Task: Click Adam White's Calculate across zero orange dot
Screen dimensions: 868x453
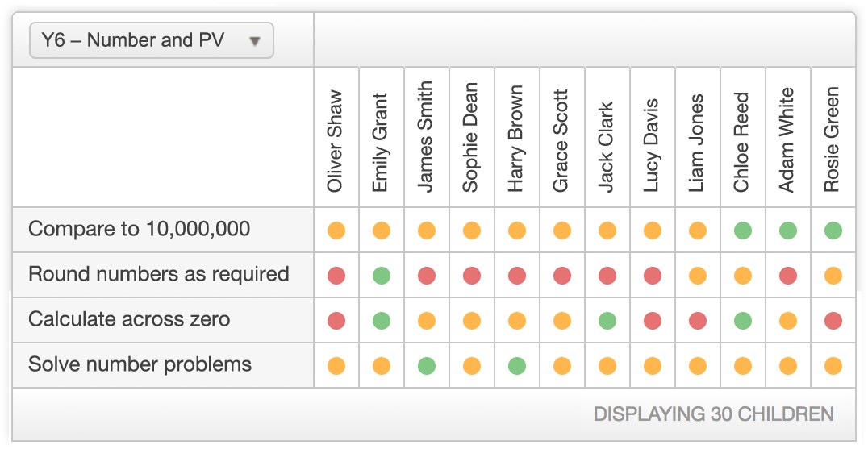Action: tap(787, 320)
